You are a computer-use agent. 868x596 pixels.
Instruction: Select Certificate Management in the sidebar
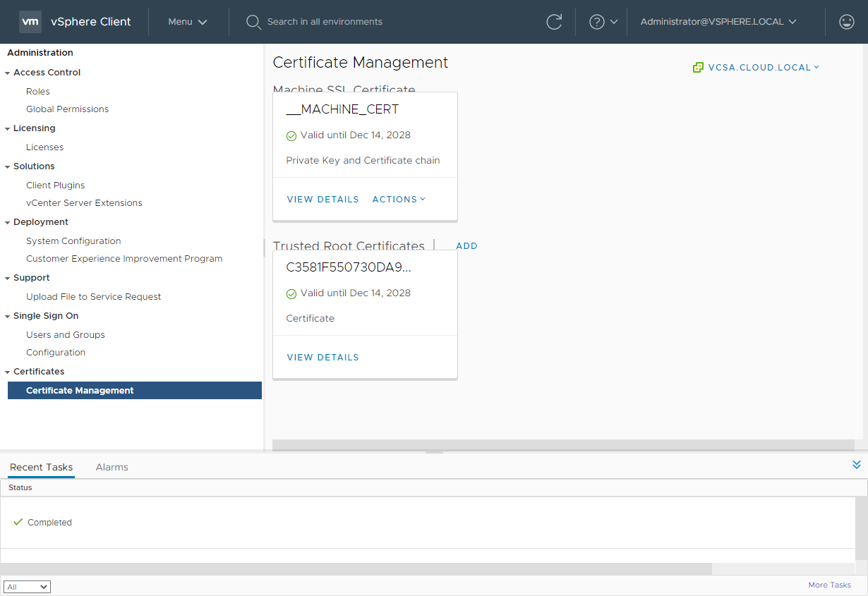coord(135,391)
